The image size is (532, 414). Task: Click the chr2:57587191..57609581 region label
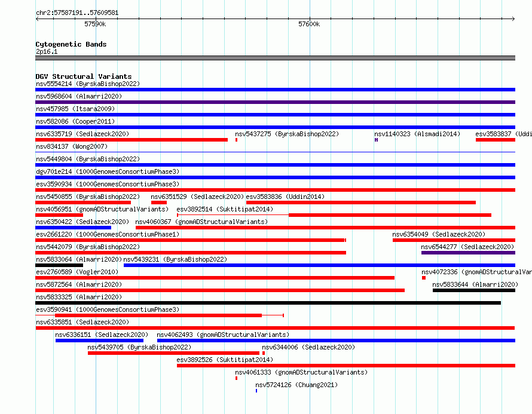(x=77, y=13)
